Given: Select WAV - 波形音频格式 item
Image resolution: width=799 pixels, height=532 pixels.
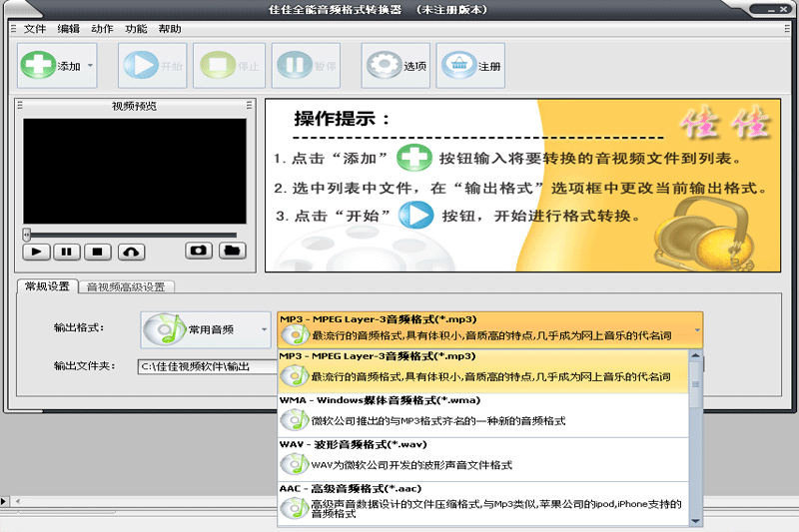Looking at the screenshot, I should pos(483,459).
